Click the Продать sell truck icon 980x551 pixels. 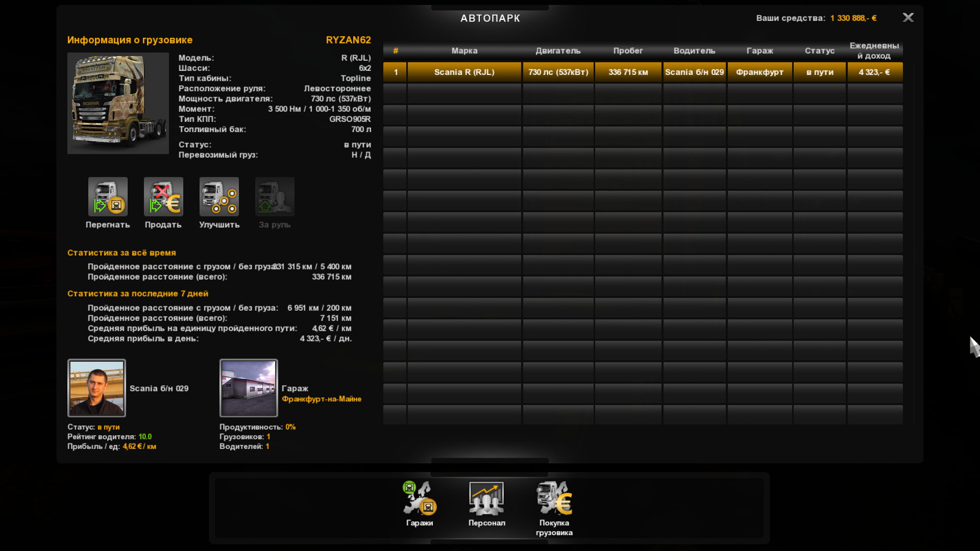tap(163, 197)
